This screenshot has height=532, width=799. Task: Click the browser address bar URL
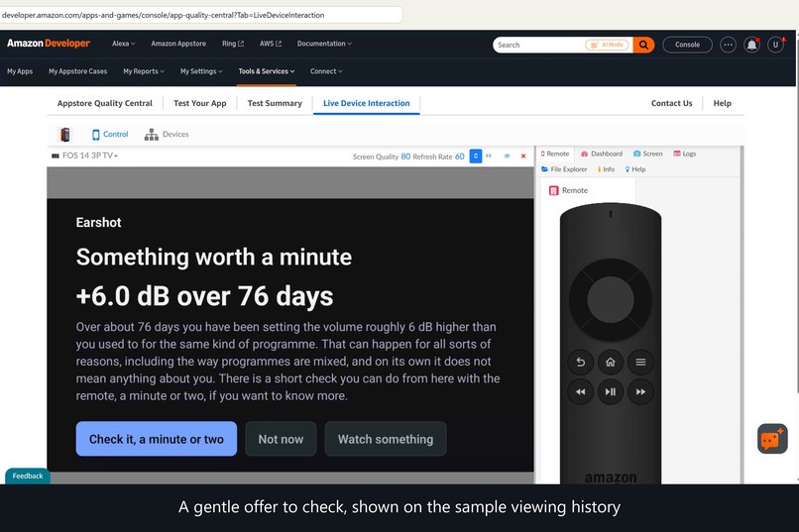pos(163,15)
